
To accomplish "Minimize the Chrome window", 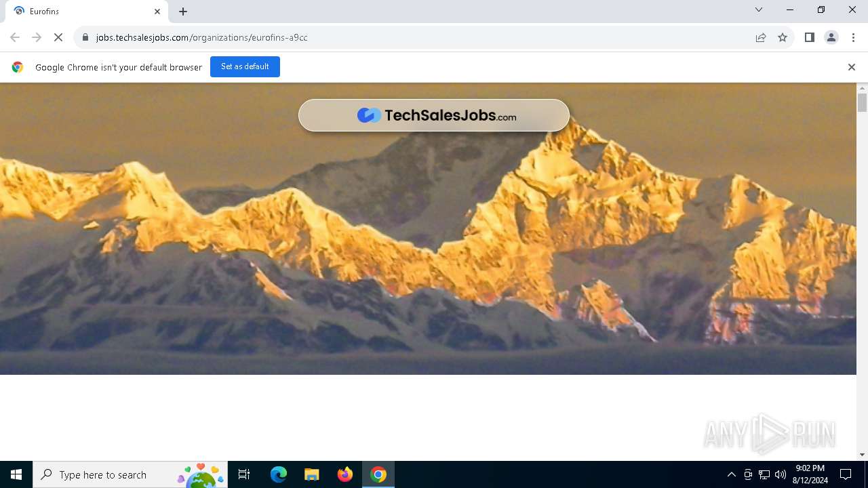I will [790, 9].
